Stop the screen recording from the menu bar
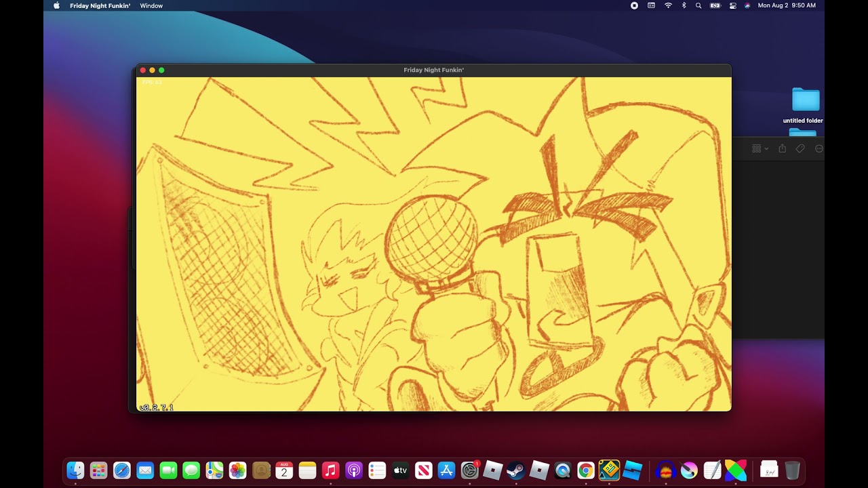This screenshot has height=488, width=868. [x=634, y=5]
